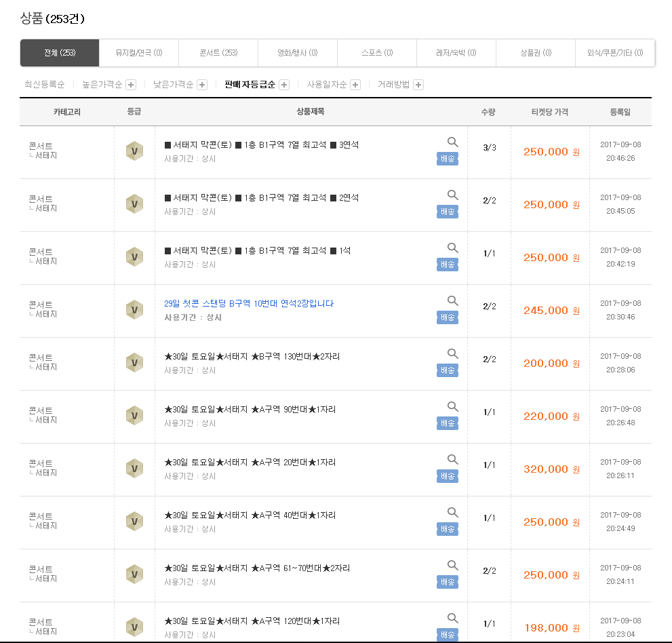672x643 pixels.
Task: Click 배송 badge on 3연석 listing
Action: tap(448, 159)
